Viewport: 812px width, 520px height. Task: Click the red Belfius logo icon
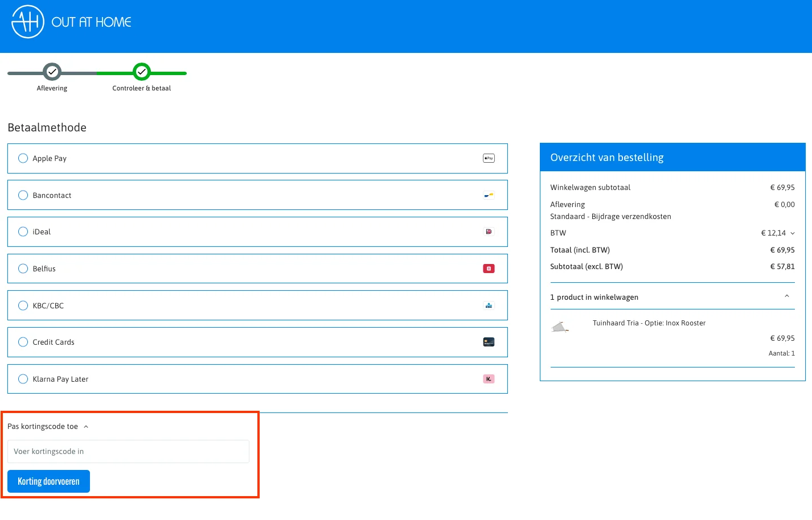[489, 269]
